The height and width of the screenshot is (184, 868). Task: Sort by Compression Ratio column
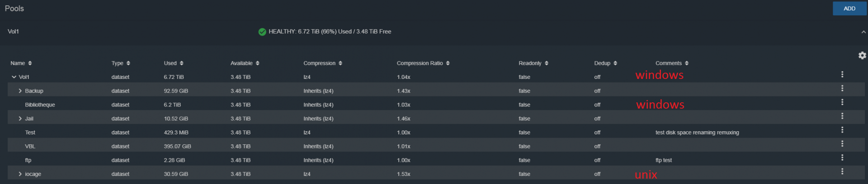click(423, 63)
